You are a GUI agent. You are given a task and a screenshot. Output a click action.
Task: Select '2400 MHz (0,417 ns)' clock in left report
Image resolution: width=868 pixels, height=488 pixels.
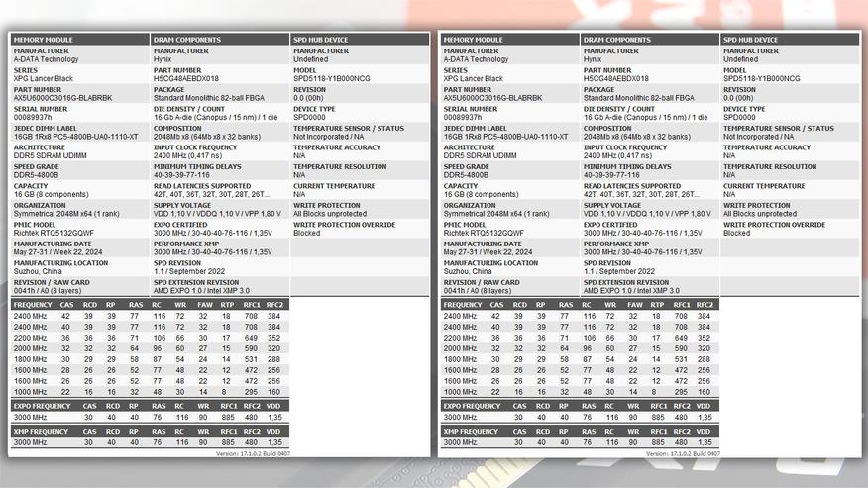[x=187, y=155]
